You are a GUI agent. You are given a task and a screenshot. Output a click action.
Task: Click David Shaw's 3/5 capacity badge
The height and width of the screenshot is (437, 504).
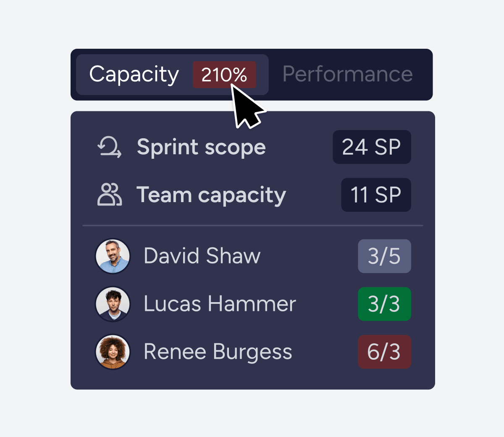point(384,256)
